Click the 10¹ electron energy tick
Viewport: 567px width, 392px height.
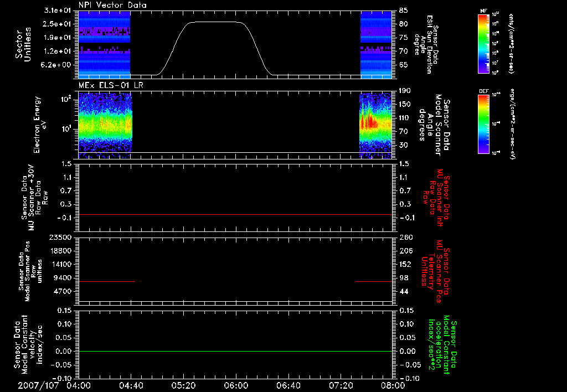pyautogui.click(x=65, y=129)
